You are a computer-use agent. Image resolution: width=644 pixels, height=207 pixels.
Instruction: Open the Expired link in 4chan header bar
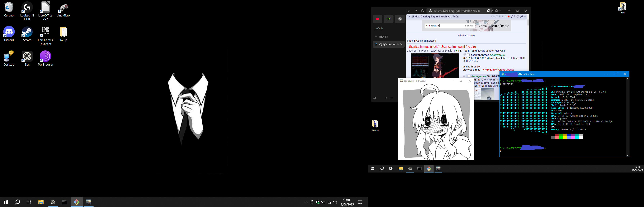click(435, 16)
